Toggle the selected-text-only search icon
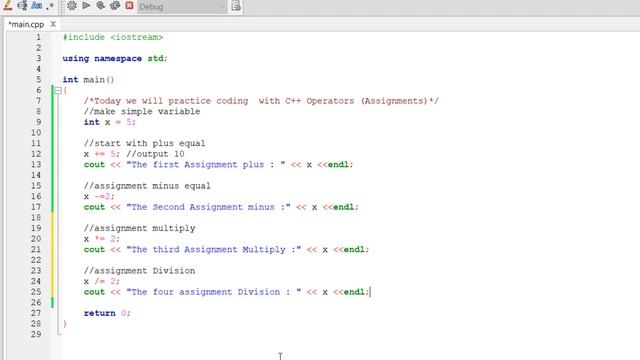 [x=22, y=6]
